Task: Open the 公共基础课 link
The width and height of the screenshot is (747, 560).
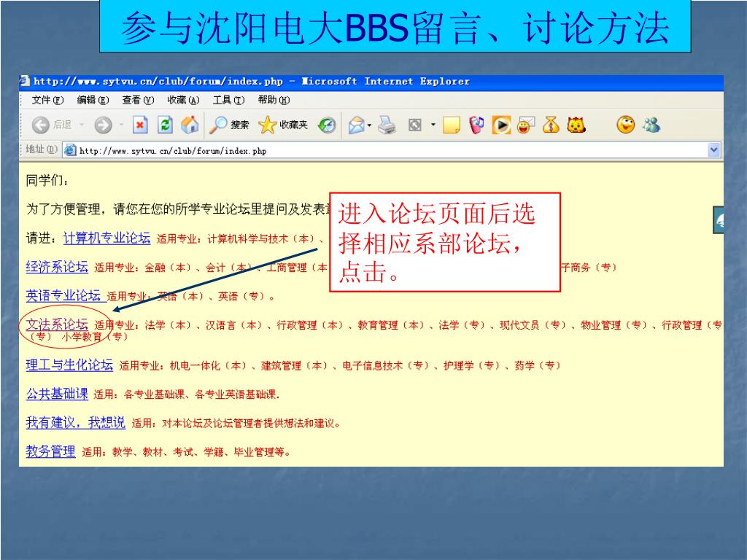Action: [57, 394]
